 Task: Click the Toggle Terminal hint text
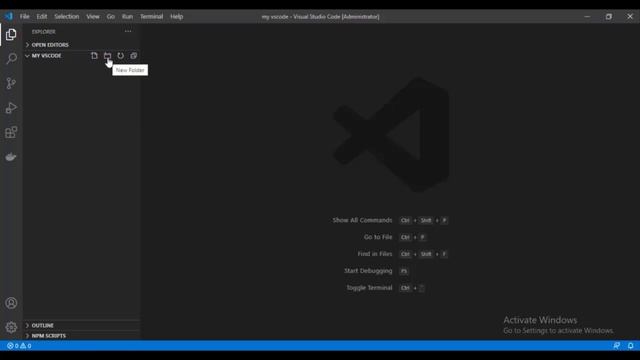click(369, 287)
